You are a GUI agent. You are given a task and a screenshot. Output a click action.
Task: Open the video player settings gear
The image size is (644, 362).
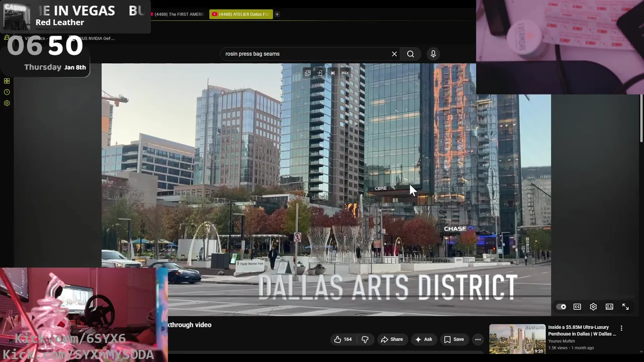(x=593, y=307)
